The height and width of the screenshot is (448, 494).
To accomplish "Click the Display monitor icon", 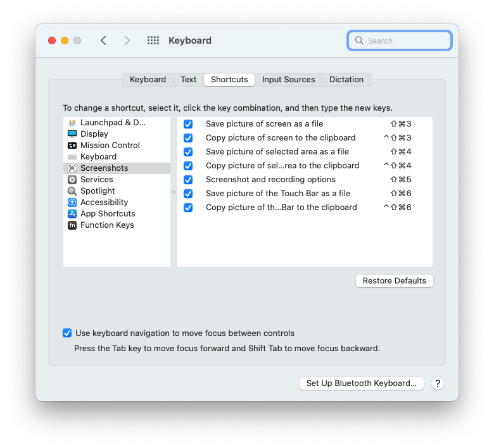I will click(72, 134).
